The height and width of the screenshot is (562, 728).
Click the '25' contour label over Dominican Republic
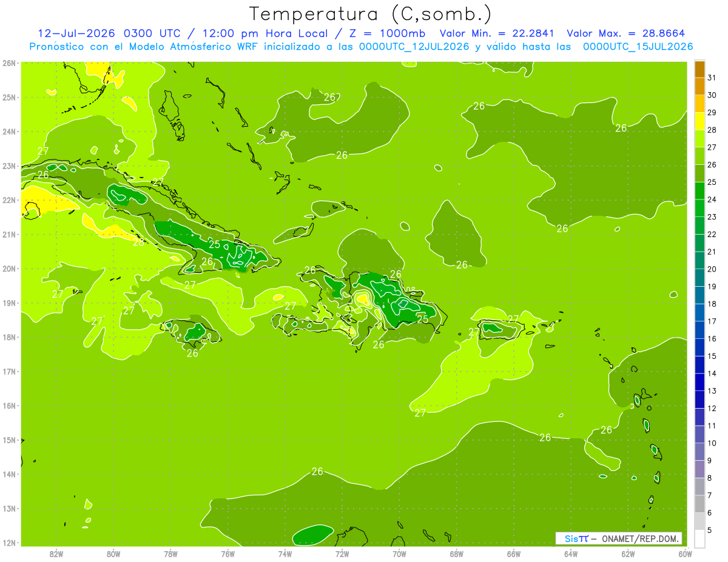(422, 319)
